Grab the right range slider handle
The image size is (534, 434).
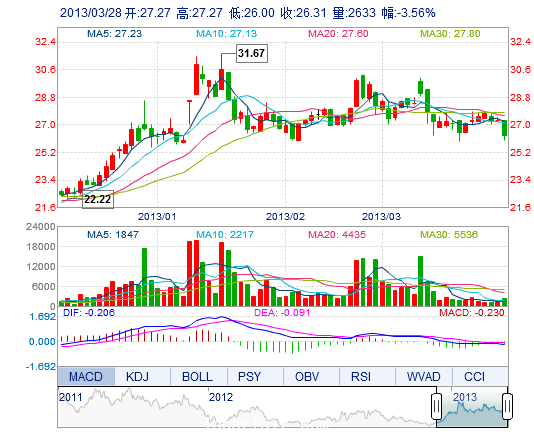pyautogui.click(x=507, y=406)
